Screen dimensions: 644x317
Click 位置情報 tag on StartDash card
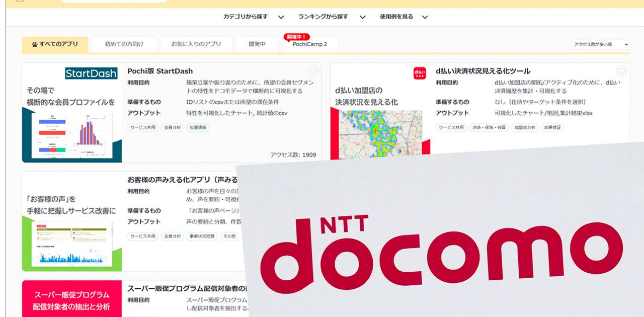click(198, 128)
